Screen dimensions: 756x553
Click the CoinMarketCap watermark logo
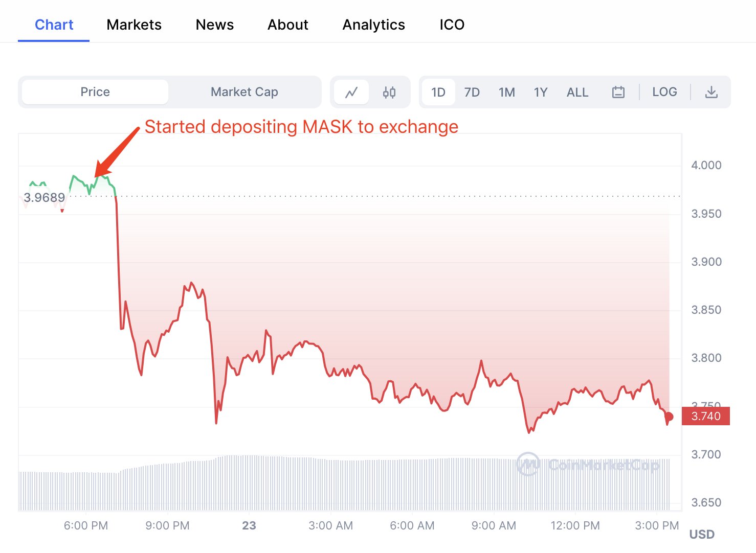click(588, 465)
